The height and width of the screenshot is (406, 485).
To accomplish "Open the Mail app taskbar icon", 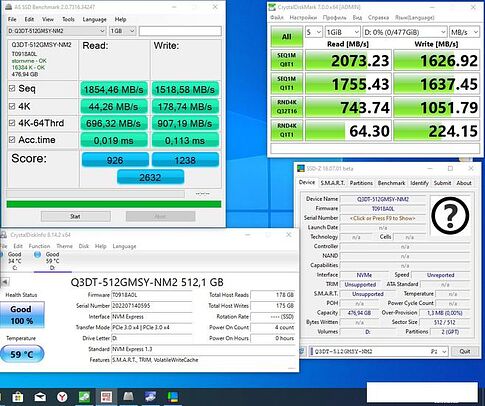I will click(x=40, y=397).
